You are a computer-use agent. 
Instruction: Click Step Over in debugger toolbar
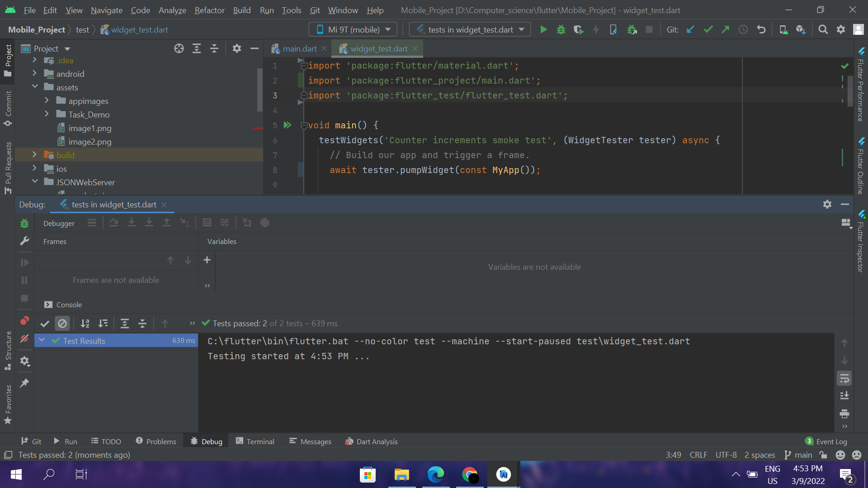pos(114,223)
